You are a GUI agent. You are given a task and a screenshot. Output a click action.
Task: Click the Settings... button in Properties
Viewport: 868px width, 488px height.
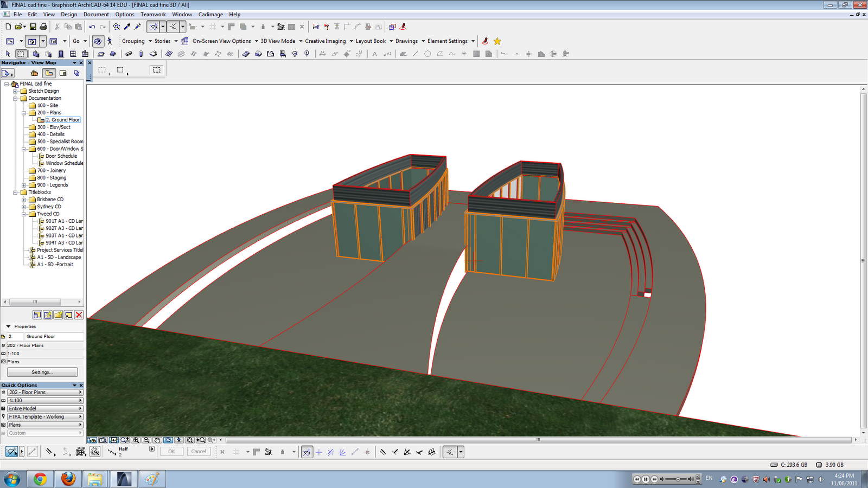42,372
